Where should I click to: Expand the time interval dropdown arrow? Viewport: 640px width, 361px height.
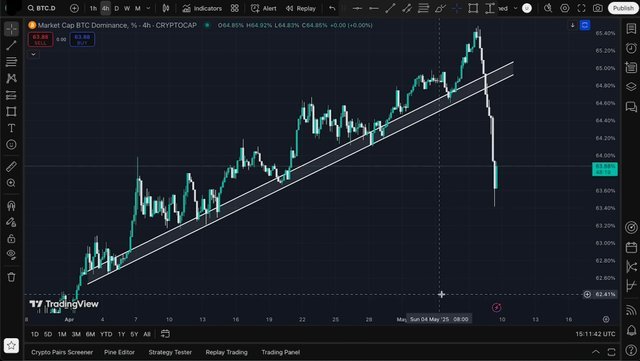pyautogui.click(x=148, y=8)
